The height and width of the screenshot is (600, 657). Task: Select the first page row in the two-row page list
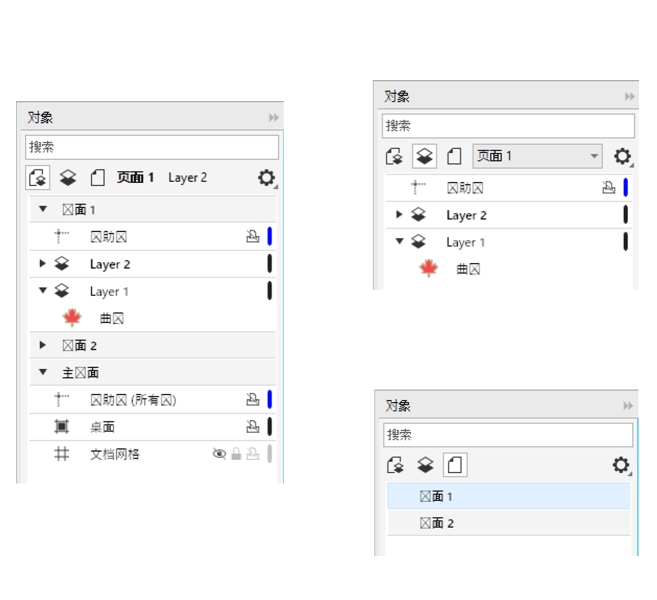point(508,496)
